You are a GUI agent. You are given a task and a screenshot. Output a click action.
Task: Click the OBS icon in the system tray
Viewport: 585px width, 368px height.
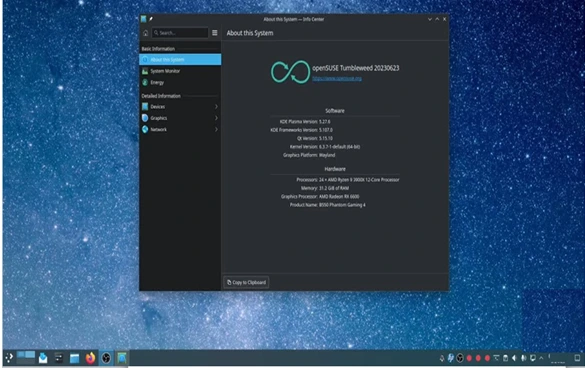[460, 358]
